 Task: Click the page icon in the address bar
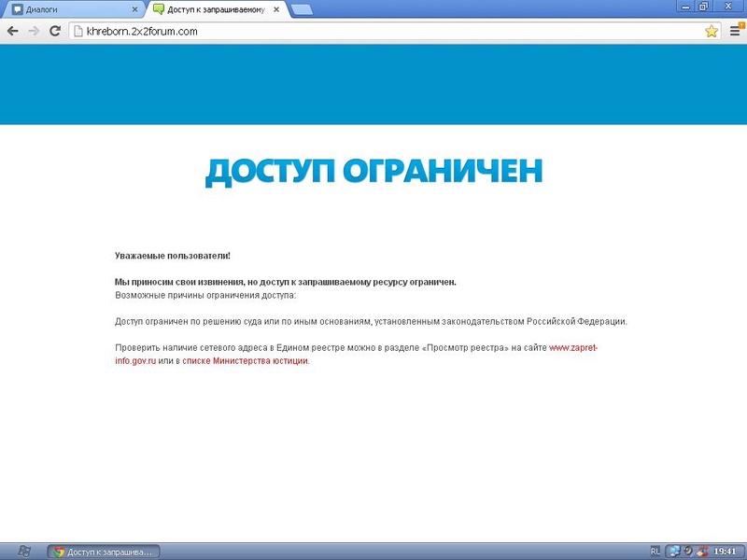pyautogui.click(x=78, y=32)
